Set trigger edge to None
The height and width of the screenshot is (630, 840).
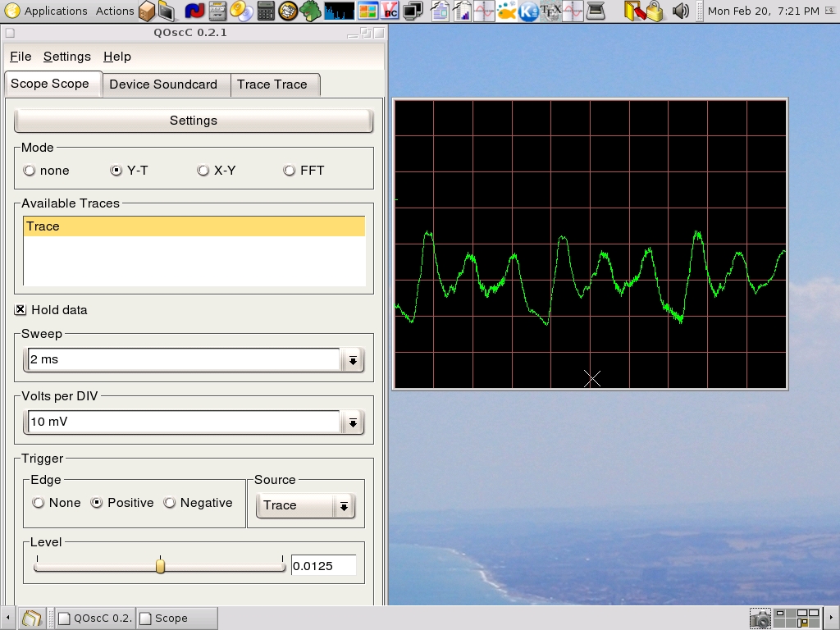[x=38, y=503]
